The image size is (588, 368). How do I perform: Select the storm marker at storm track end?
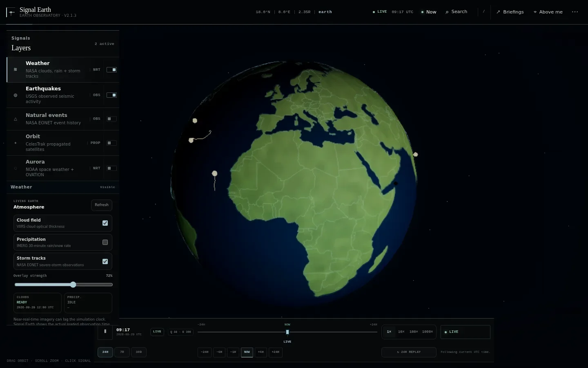[191, 140]
